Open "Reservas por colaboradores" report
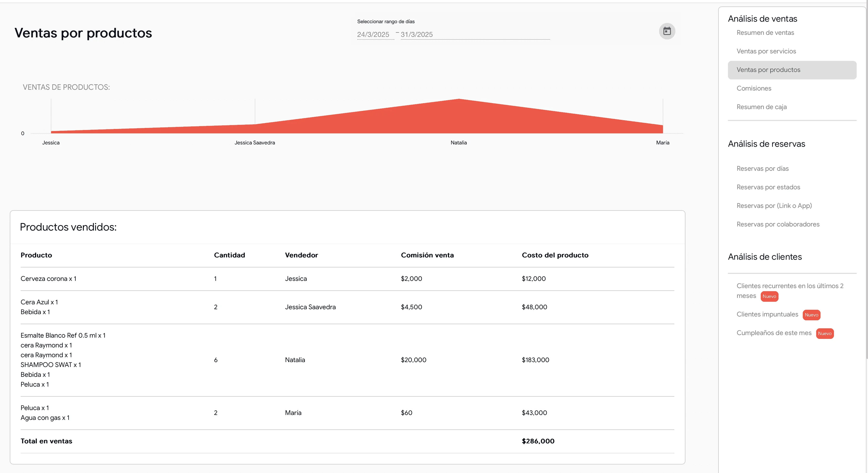This screenshot has width=868, height=473. pyautogui.click(x=778, y=224)
